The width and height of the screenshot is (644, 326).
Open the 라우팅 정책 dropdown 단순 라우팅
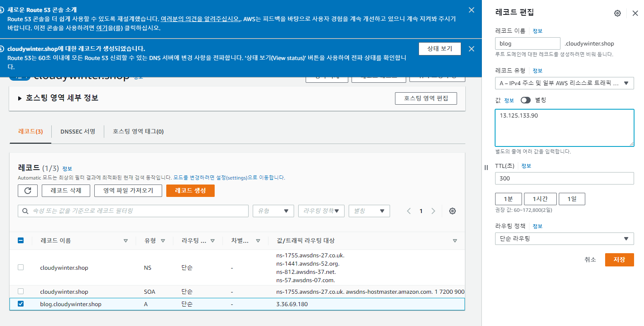(564, 239)
